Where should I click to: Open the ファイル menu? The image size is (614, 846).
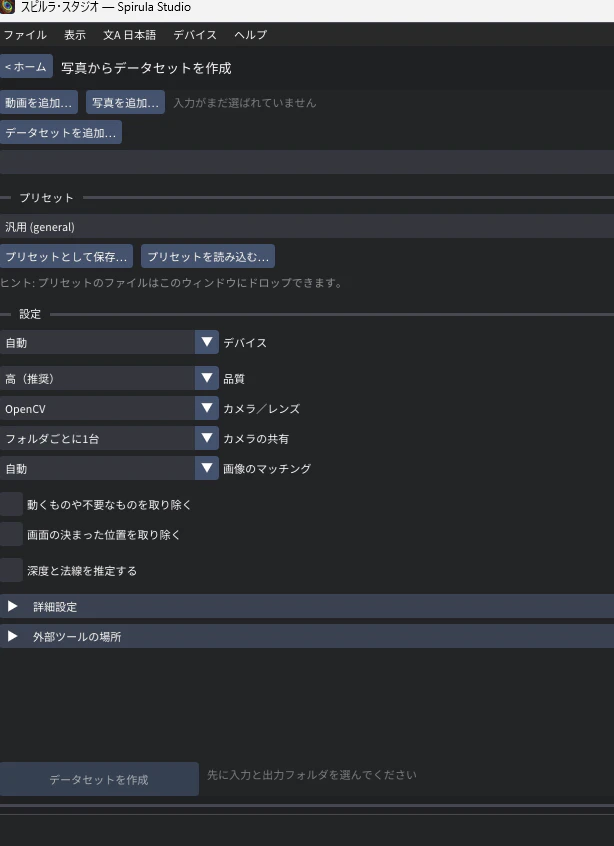tap(25, 35)
